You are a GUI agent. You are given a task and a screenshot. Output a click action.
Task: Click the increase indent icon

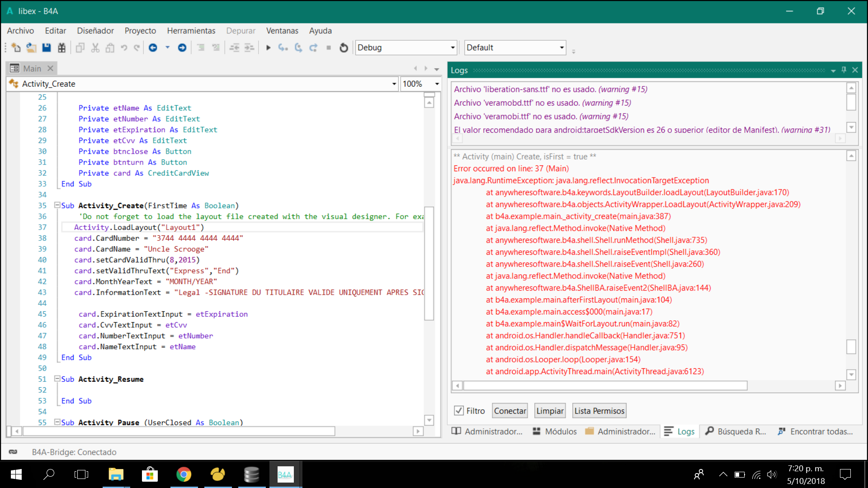(x=249, y=47)
